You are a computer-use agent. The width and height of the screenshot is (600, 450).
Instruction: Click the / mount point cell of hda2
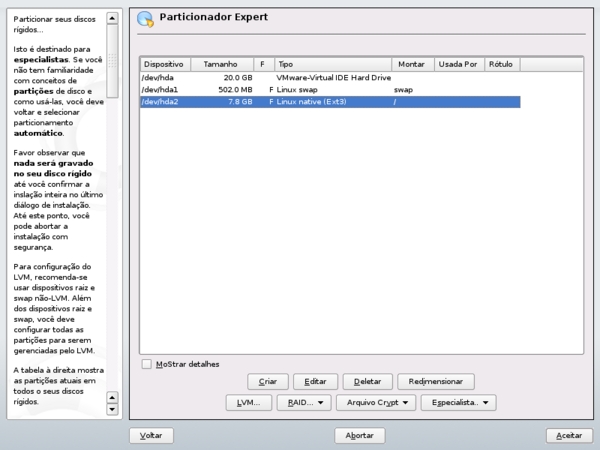point(395,102)
